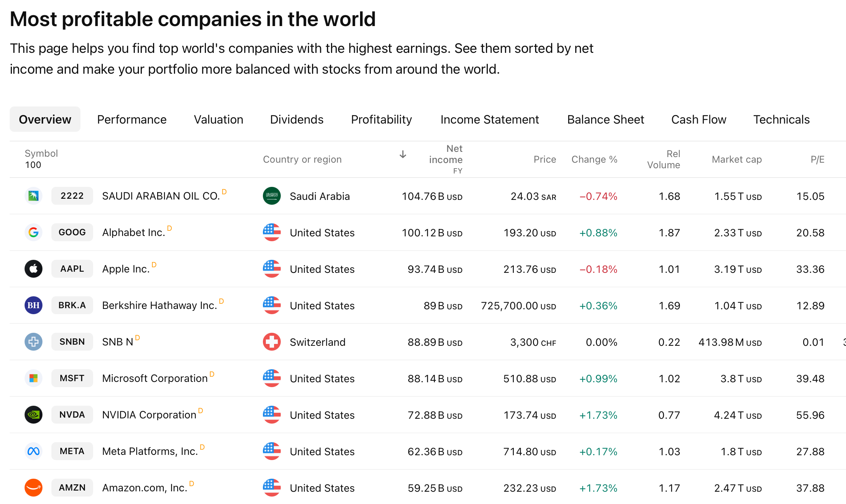Click the 55.96 P/E value
Screen dimensions: 846x504
[x=810, y=415]
